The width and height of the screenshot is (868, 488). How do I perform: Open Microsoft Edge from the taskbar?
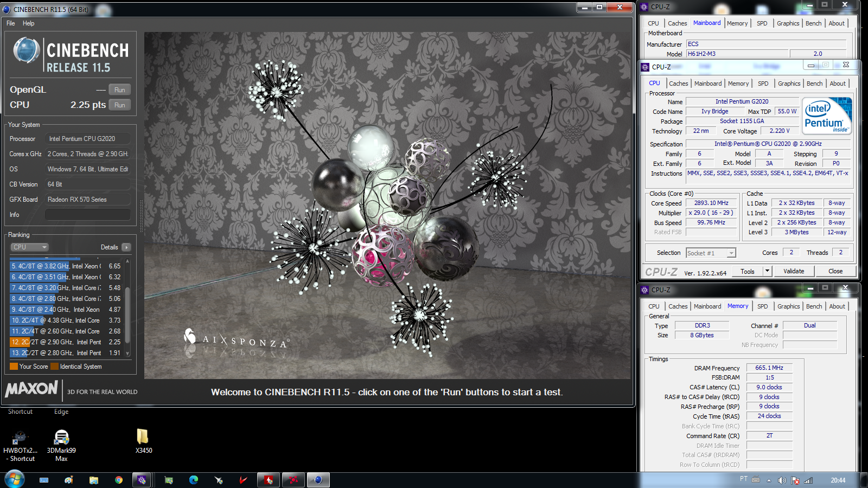coord(194,480)
